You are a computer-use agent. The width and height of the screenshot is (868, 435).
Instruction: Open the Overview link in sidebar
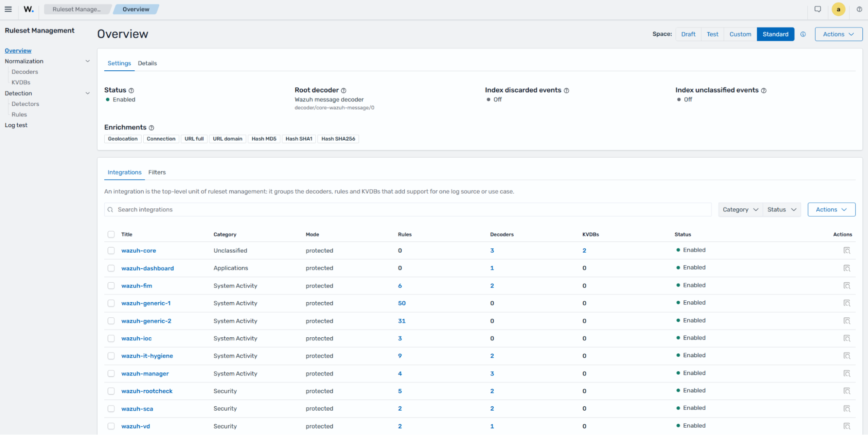pyautogui.click(x=18, y=51)
